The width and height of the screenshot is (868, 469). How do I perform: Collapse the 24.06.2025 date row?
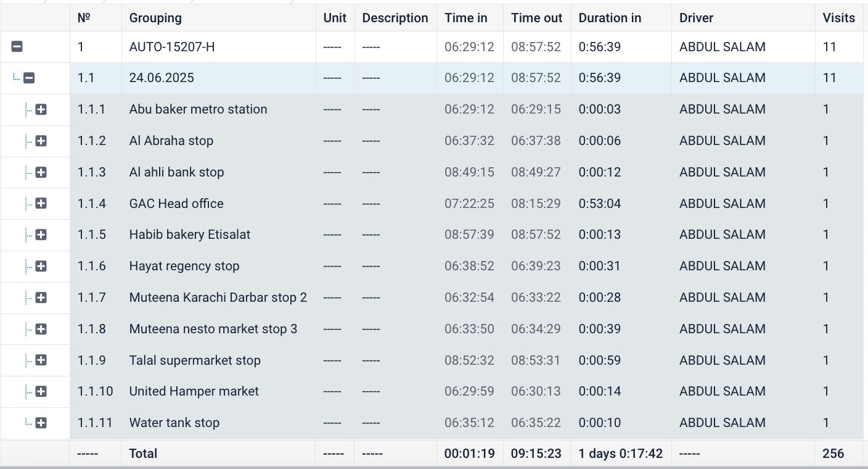pos(29,78)
